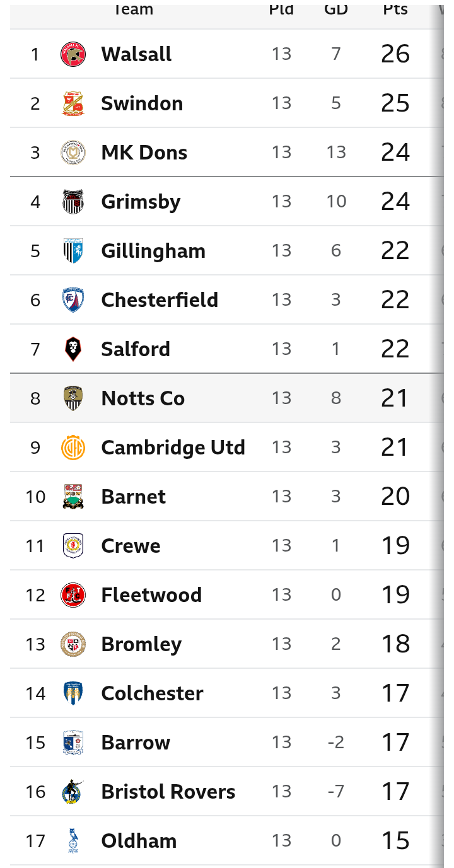
Task: Click the MK Dons club crest
Action: pyautogui.click(x=73, y=153)
